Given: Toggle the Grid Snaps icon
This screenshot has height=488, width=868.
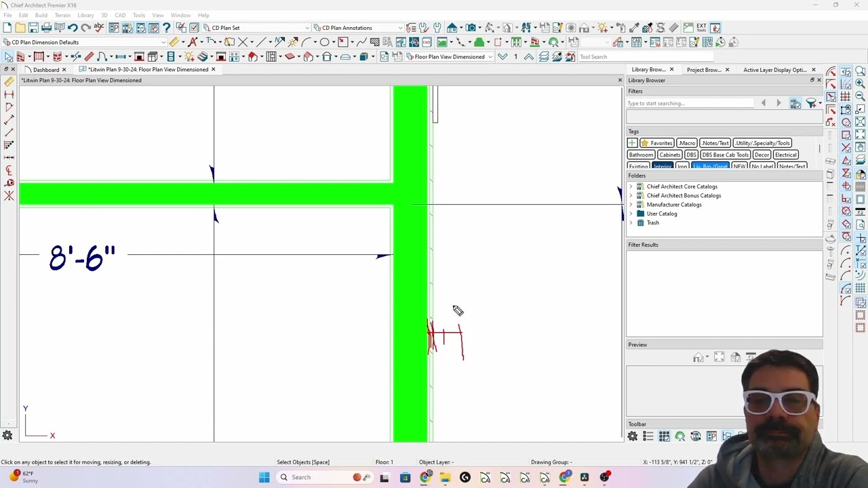Looking at the screenshot, I should pyautogui.click(x=846, y=96).
